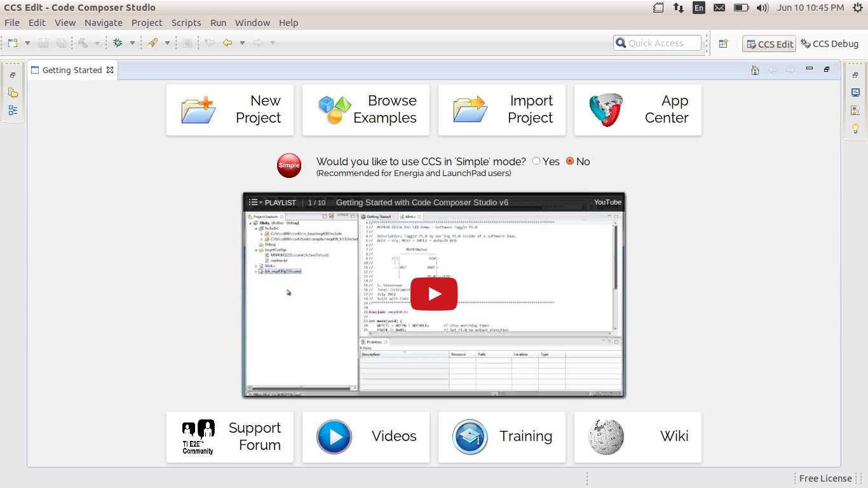
Task: Open the mail indicator in system tray
Action: click(719, 8)
